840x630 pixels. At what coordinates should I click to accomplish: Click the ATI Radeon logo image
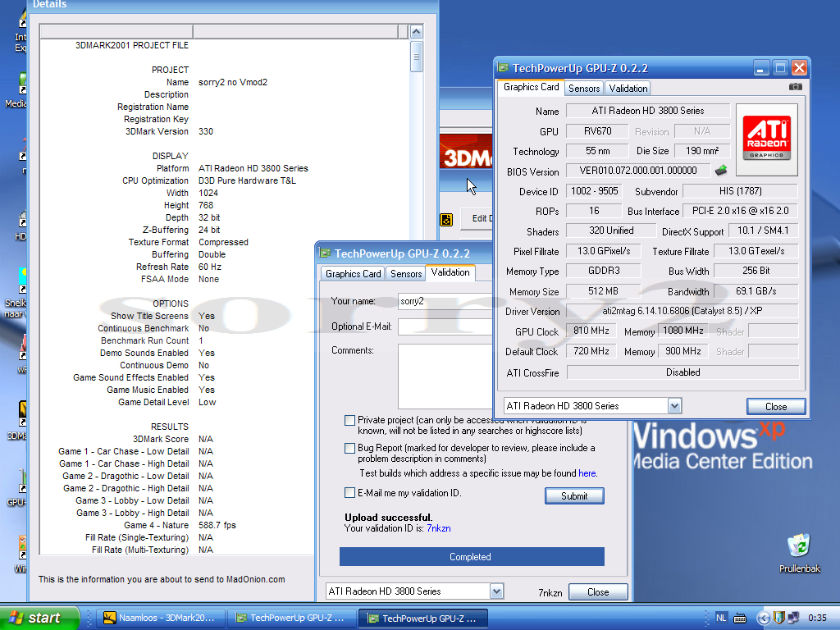click(x=766, y=139)
